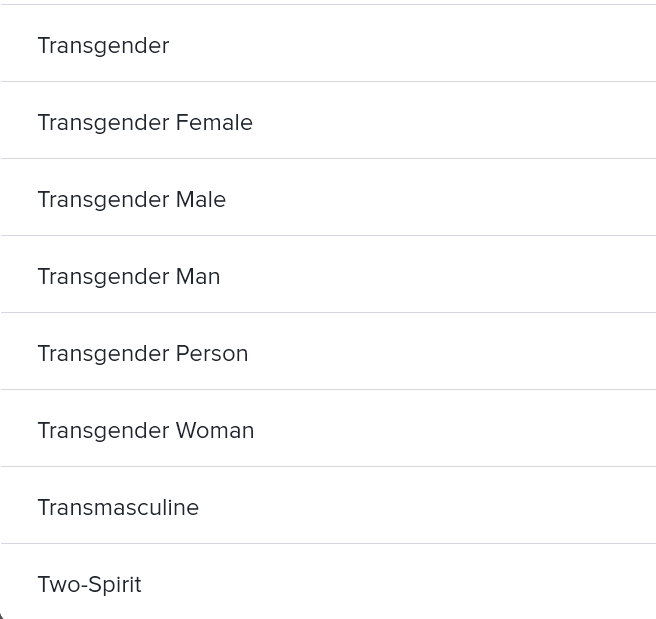The width and height of the screenshot is (656, 619).
Task: Select Transgender Woman from the list
Action: (146, 430)
